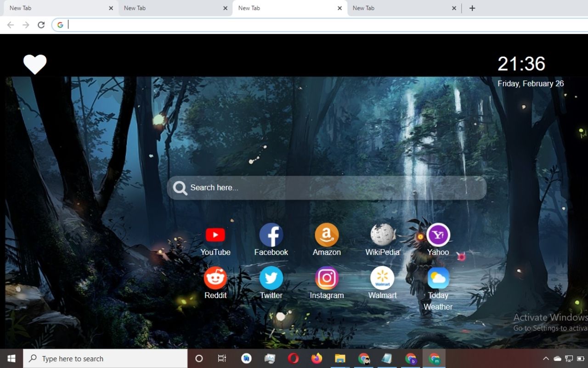This screenshot has height=368, width=588.
Task: Click the battery tray icon
Action: tap(581, 358)
